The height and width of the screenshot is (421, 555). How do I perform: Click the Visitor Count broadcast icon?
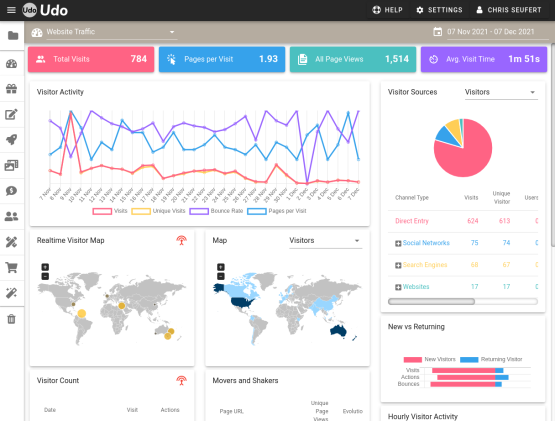[x=182, y=381]
